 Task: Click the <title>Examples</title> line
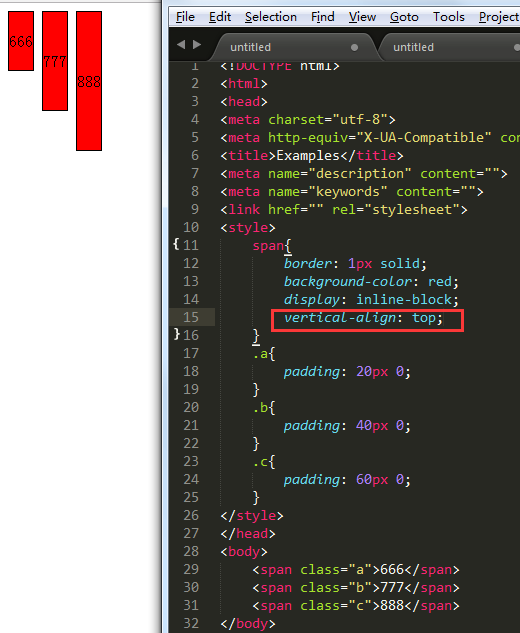pyautogui.click(x=312, y=155)
